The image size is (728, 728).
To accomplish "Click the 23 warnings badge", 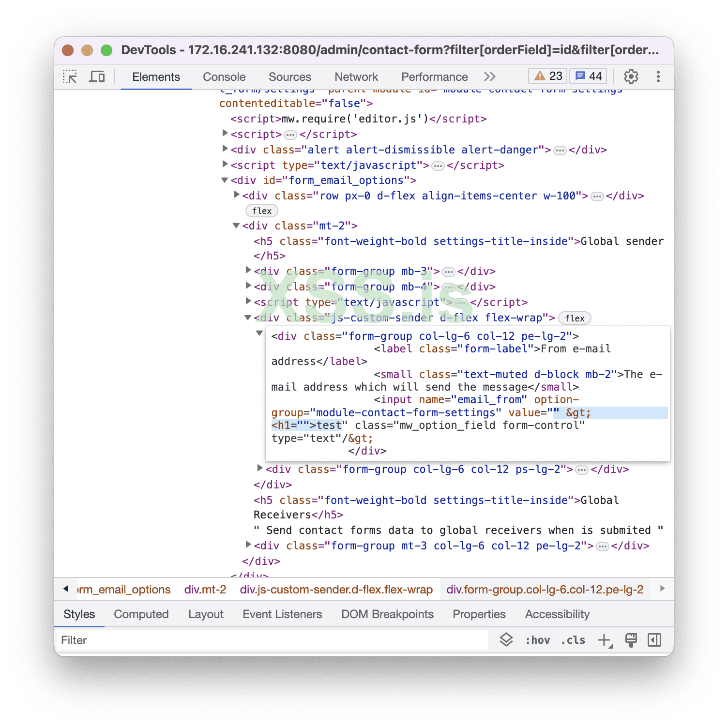I will click(548, 76).
